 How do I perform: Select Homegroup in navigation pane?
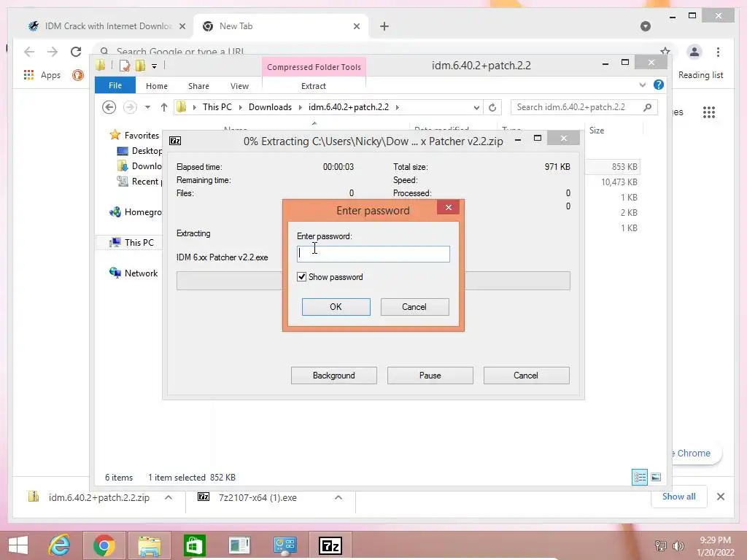pyautogui.click(x=136, y=212)
